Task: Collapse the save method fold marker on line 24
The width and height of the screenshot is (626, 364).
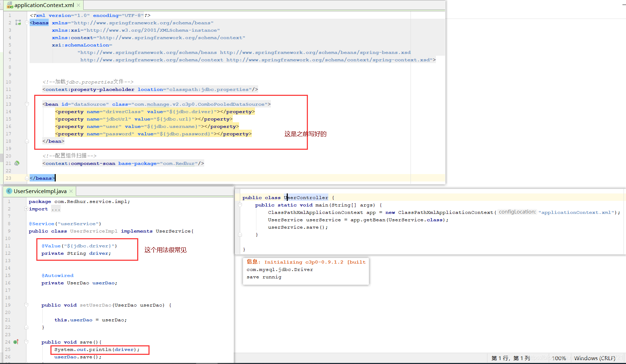Action: [26, 342]
